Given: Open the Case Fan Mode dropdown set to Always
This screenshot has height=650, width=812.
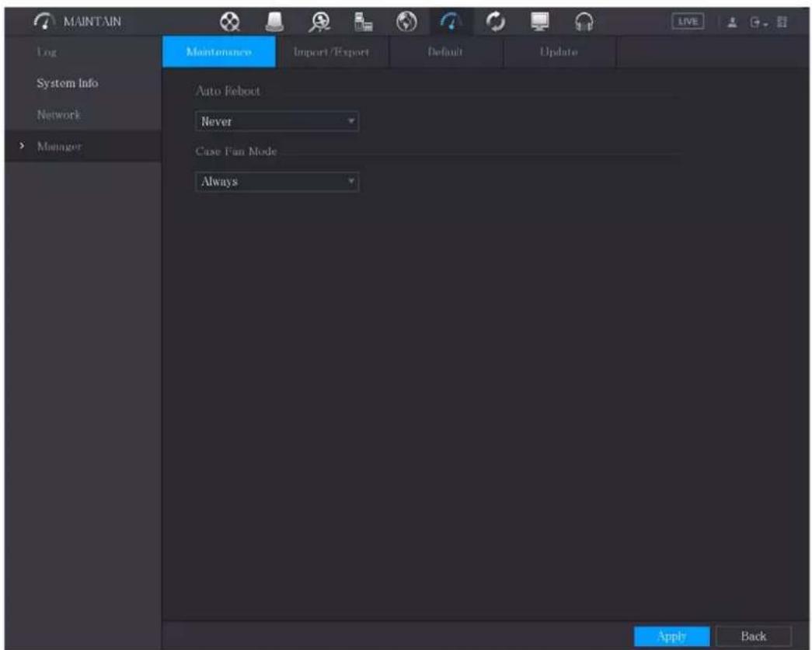Looking at the screenshot, I should (277, 182).
